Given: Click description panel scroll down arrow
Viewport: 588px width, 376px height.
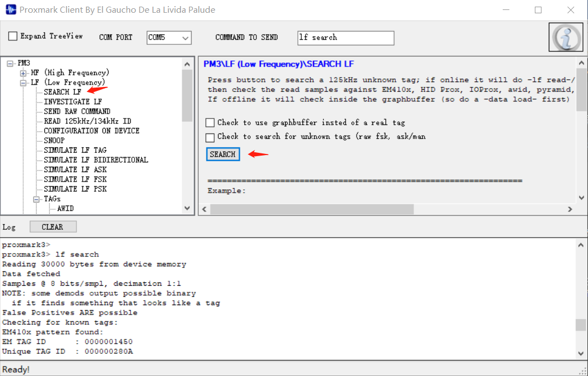Looking at the screenshot, I should (581, 198).
